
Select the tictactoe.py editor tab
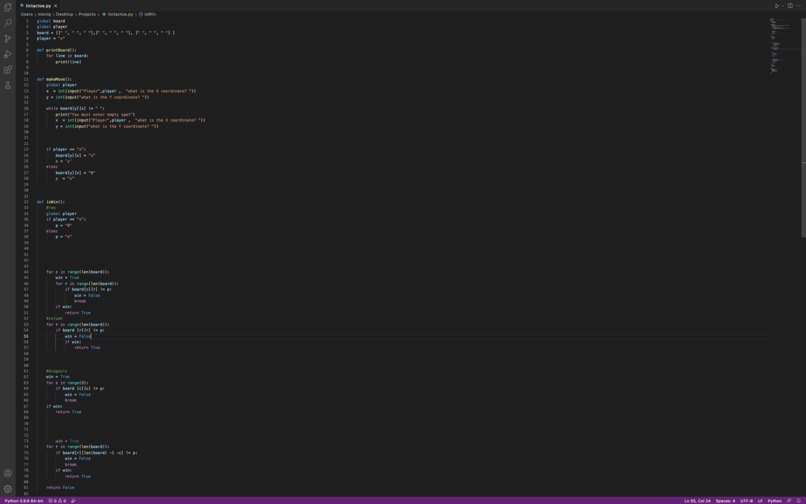[38, 6]
